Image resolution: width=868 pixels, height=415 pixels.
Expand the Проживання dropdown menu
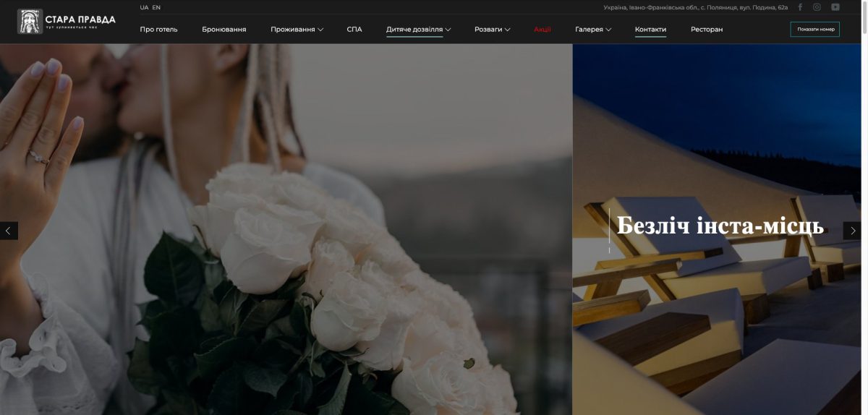coord(297,30)
